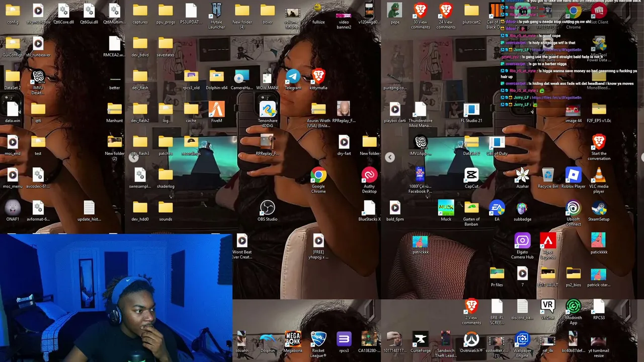Screen dimensions: 644x362
Task: Open the Recycle Bin
Action: [548, 175]
